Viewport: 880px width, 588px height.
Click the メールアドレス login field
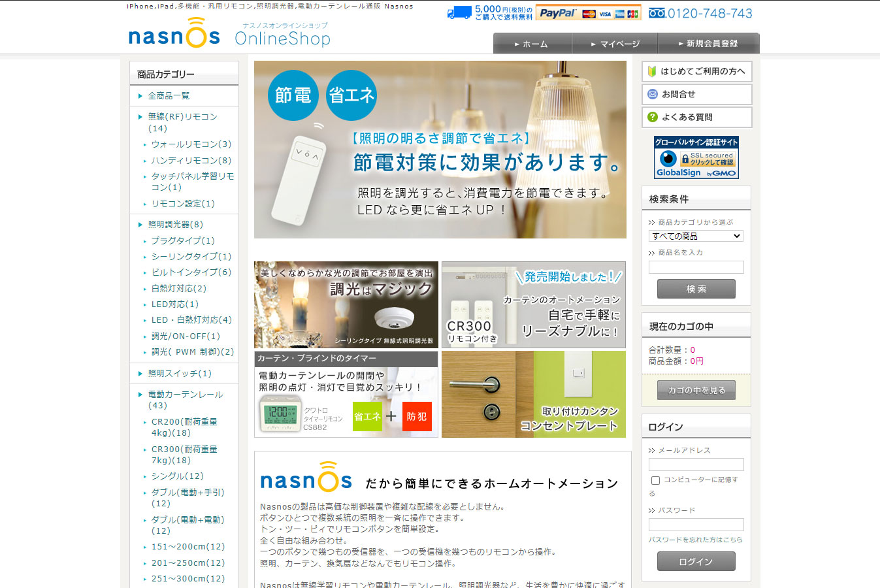coord(696,465)
